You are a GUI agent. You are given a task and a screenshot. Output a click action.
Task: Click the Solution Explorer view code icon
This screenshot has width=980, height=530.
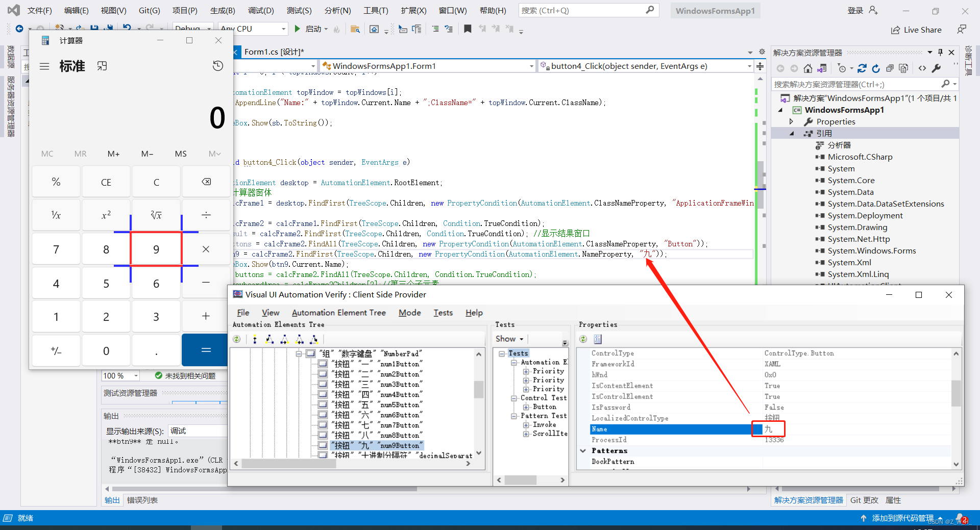point(922,68)
